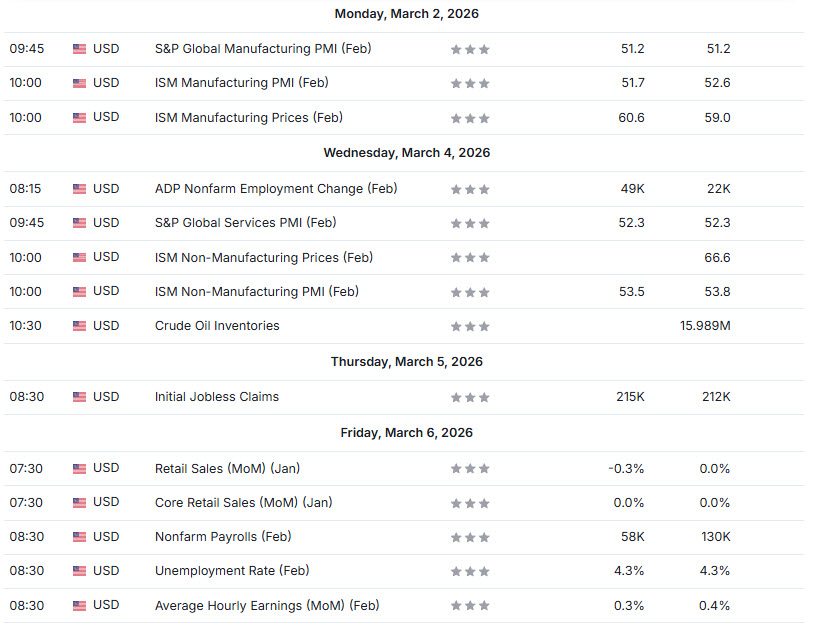Click the 08:15 time of the ADP Nonfarm row
The width and height of the screenshot is (814, 623).
tap(25, 189)
